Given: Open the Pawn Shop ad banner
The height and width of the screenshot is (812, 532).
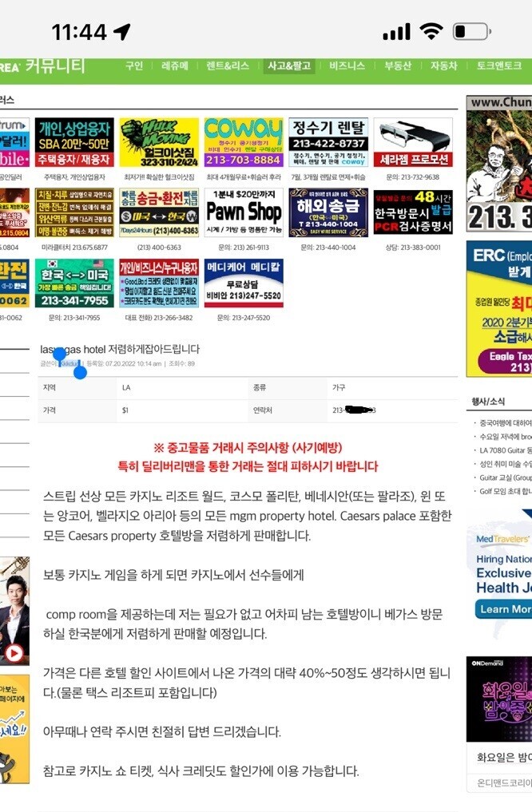Looking at the screenshot, I should coord(244,212).
